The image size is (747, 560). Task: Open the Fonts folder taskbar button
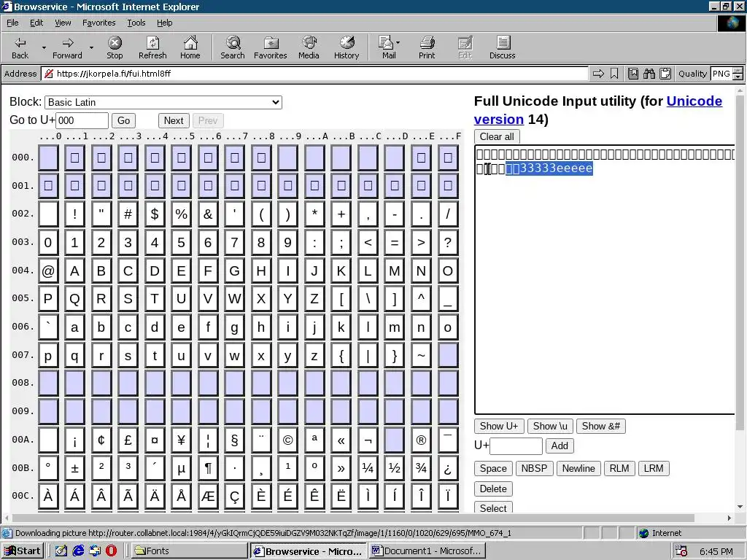coord(188,551)
